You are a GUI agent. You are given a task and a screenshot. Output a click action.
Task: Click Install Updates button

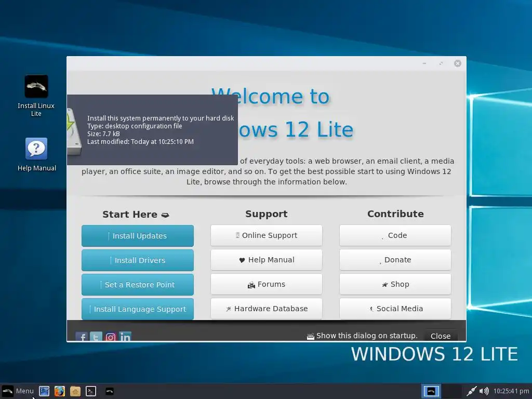137,236
